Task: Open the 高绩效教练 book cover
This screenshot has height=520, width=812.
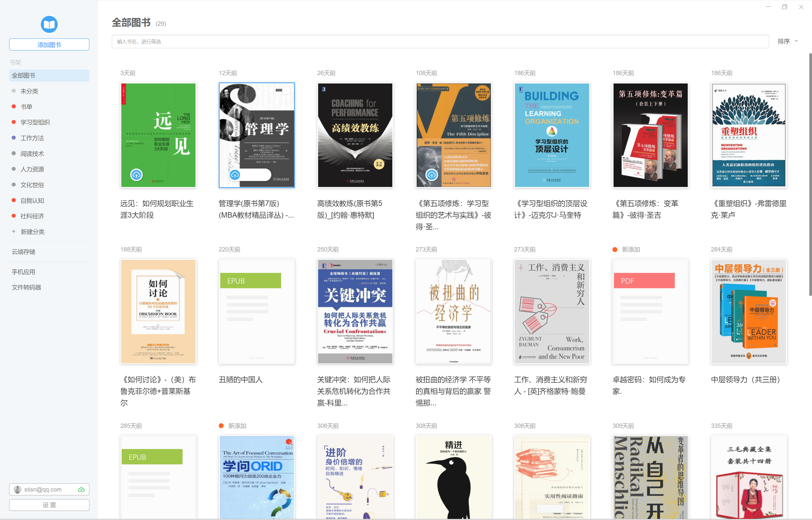Action: click(355, 135)
